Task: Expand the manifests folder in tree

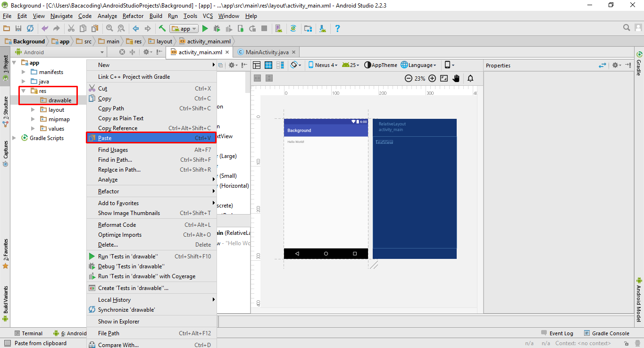Action: coord(24,72)
